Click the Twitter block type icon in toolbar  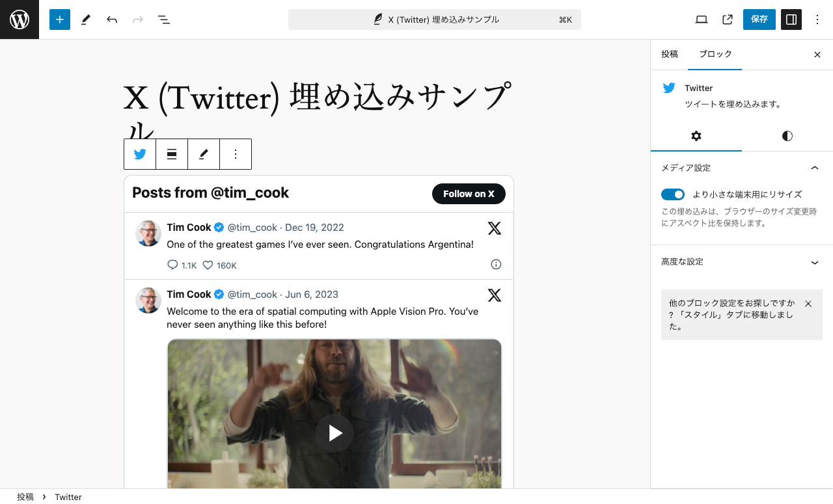140,154
